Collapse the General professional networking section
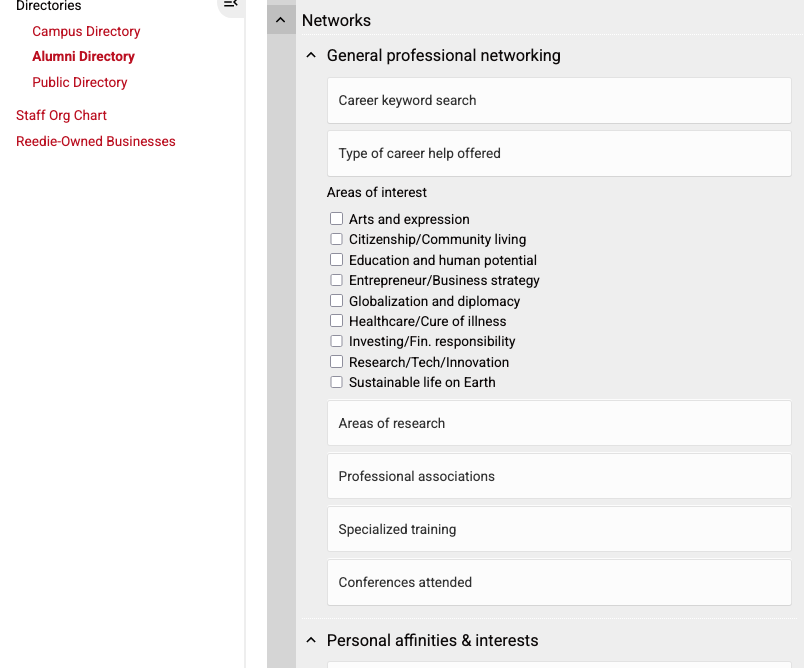 [311, 55]
